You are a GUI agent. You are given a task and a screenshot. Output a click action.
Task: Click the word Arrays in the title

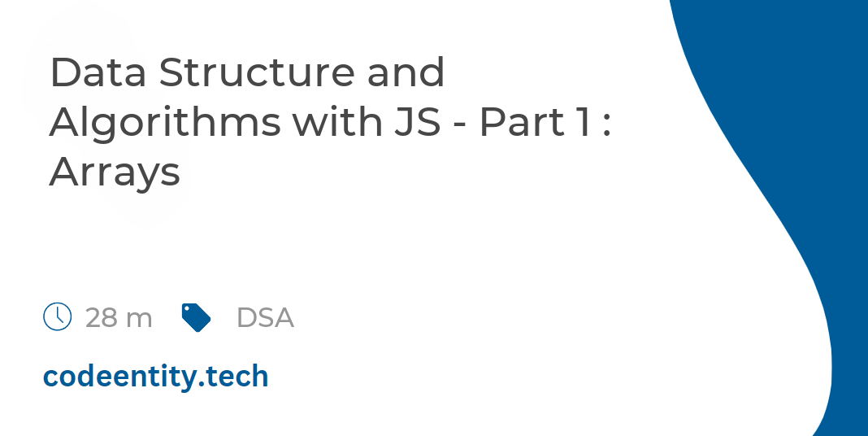tap(115, 172)
